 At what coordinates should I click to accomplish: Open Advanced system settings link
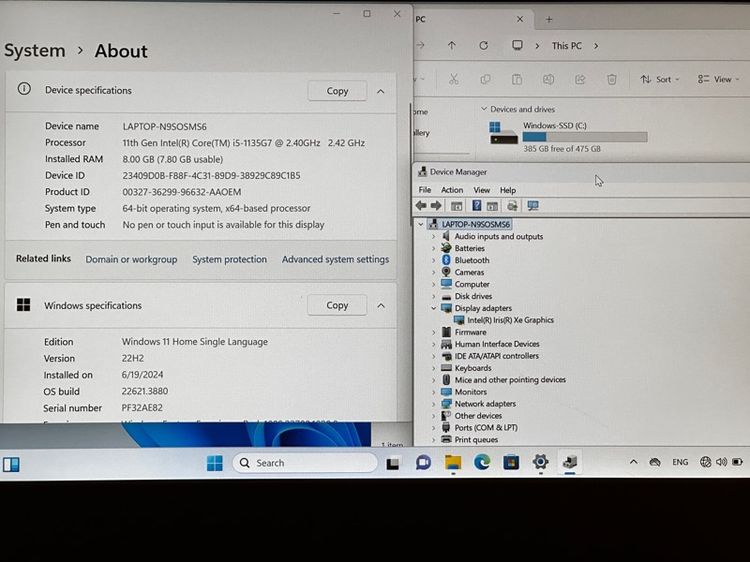[335, 259]
